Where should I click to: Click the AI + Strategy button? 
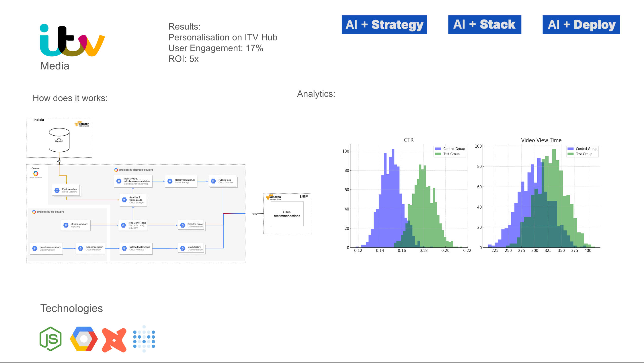tap(384, 25)
